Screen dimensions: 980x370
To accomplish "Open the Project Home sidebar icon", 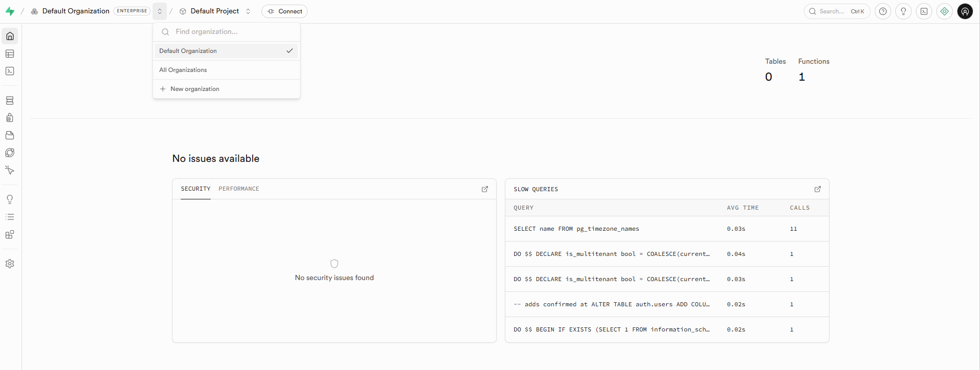I will coord(10,36).
